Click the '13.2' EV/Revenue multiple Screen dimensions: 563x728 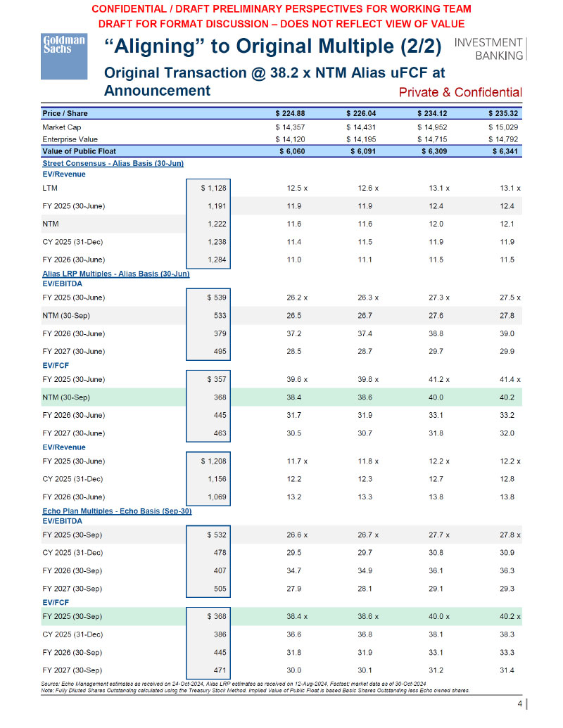[x=294, y=497]
